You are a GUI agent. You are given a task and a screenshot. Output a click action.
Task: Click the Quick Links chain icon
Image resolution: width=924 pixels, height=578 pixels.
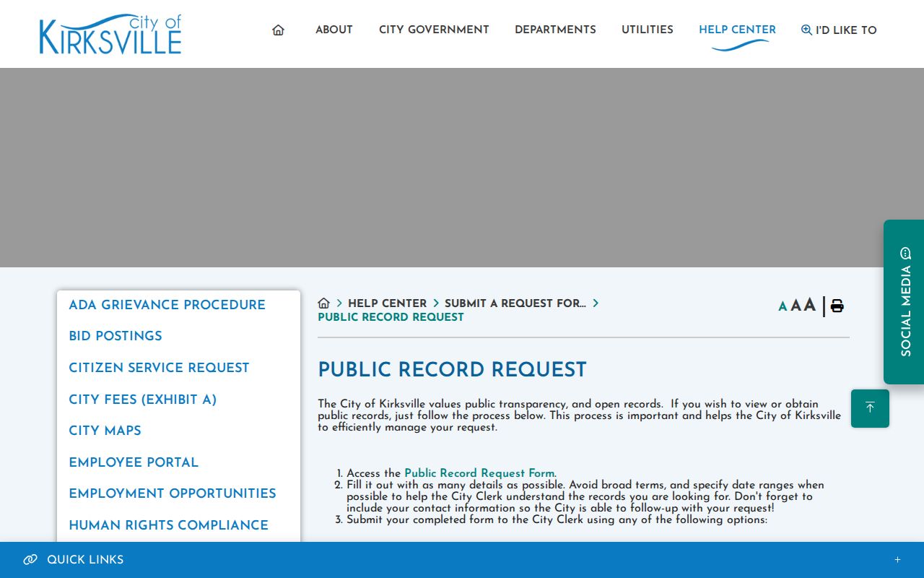pyautogui.click(x=30, y=560)
